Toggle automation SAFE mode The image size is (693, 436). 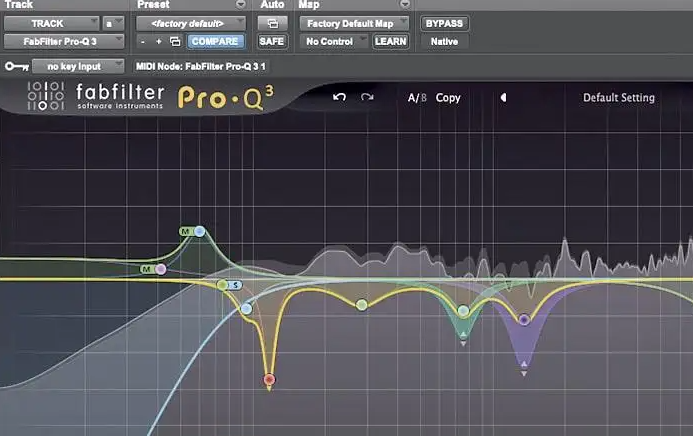coord(272,42)
